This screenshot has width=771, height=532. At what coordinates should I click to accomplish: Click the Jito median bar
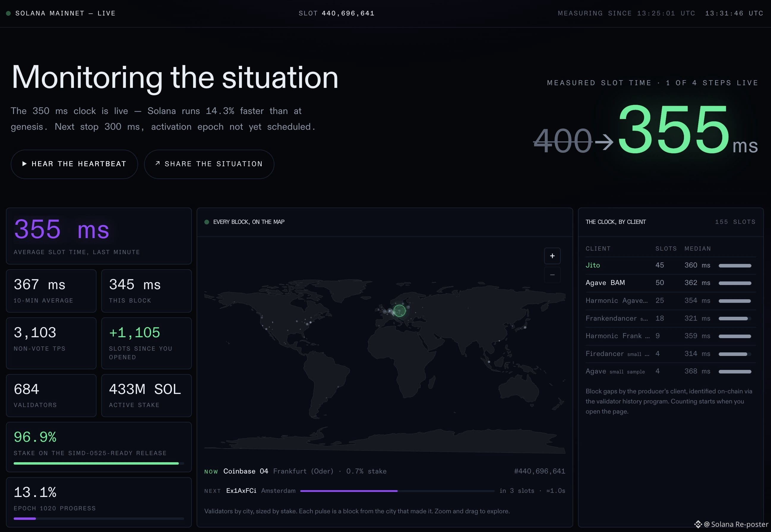(735, 266)
